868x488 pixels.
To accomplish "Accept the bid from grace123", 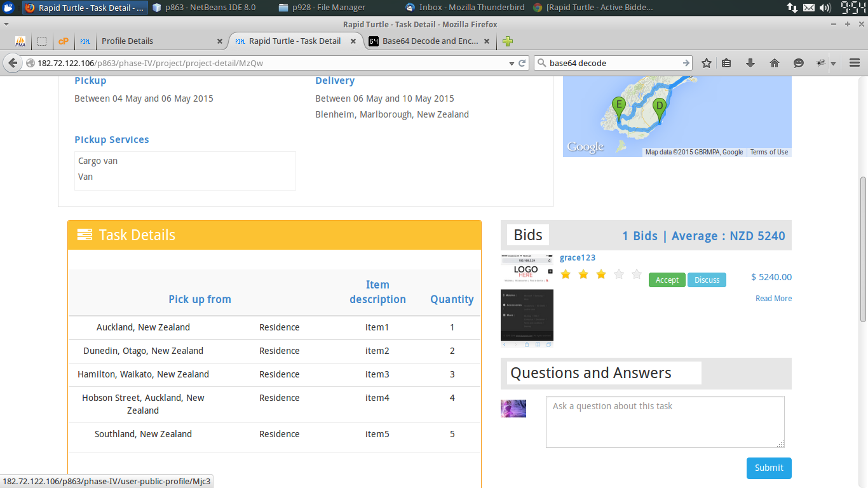I will (667, 280).
